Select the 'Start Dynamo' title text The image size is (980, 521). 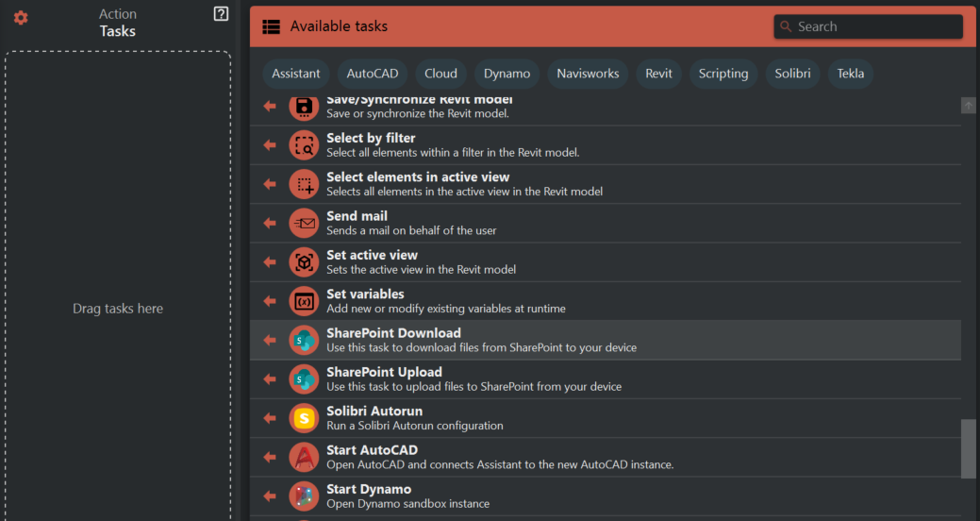tap(369, 489)
